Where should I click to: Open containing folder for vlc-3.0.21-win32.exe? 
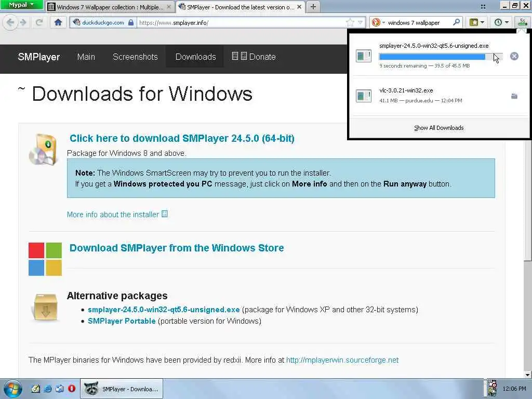[x=514, y=96]
